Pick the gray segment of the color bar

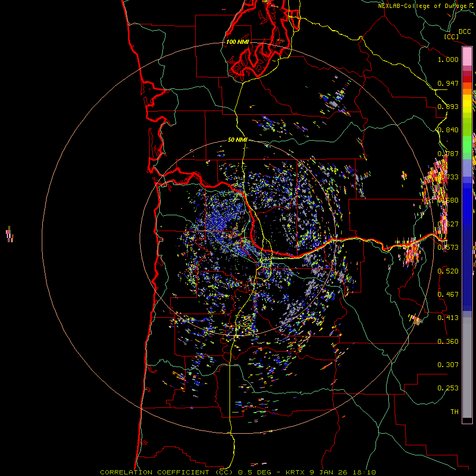click(467, 368)
